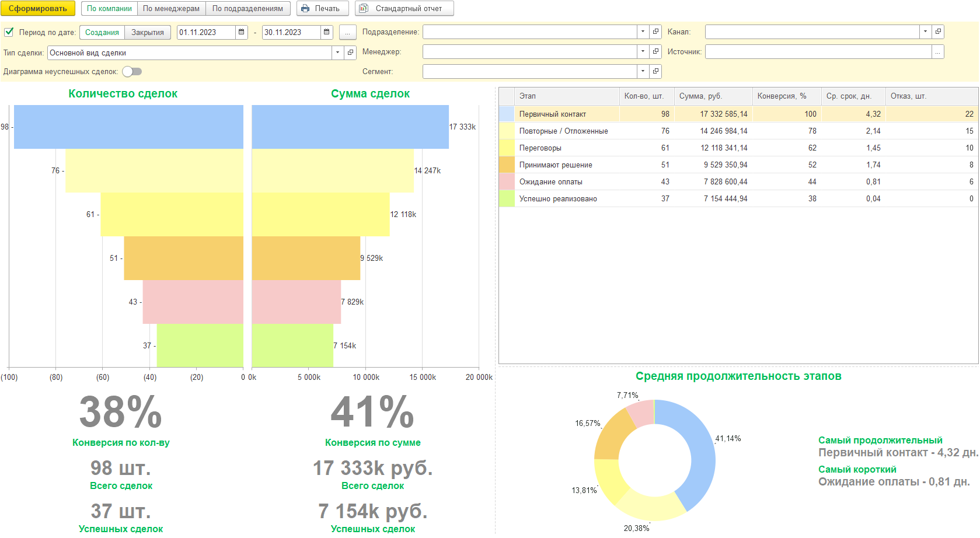
Task: Click the green 7 154k bar in sum funnel
Action: [292, 345]
